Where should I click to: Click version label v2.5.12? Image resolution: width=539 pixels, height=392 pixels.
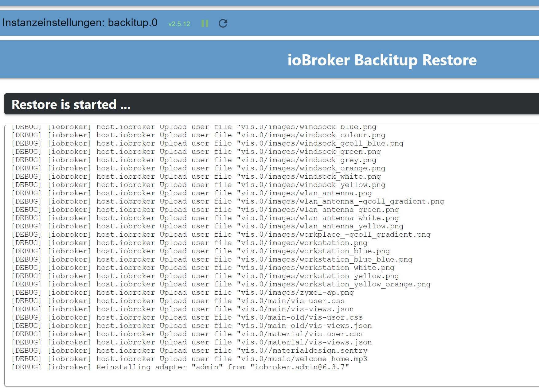tap(179, 24)
